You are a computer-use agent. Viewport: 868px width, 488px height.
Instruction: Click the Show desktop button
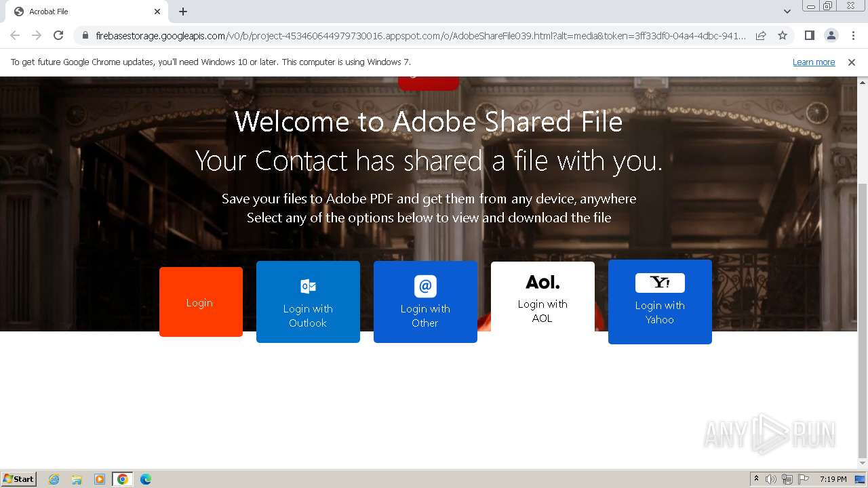pyautogui.click(x=861, y=479)
